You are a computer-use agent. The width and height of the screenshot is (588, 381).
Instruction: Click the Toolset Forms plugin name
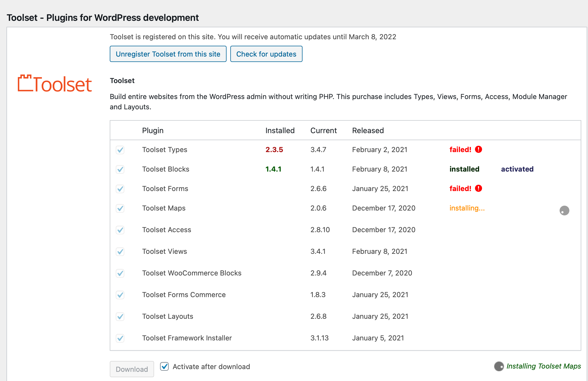click(165, 189)
